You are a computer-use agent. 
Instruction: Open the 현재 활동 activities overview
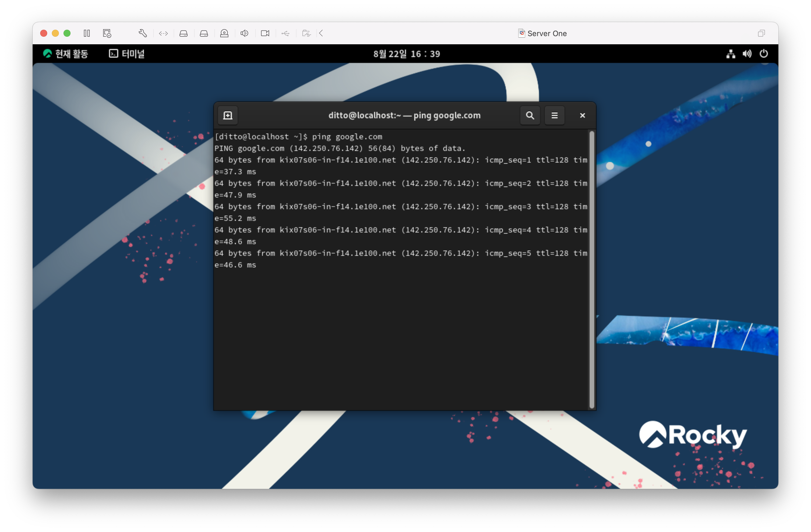(66, 54)
